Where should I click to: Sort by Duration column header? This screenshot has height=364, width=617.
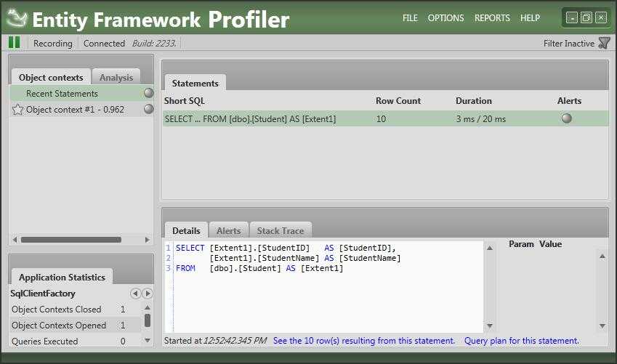[474, 101]
